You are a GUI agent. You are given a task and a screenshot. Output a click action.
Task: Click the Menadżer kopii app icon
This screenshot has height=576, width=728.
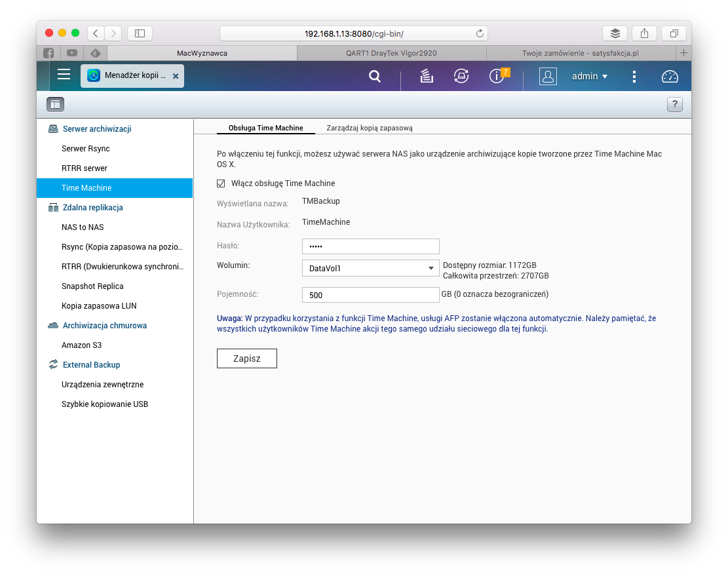click(x=94, y=75)
